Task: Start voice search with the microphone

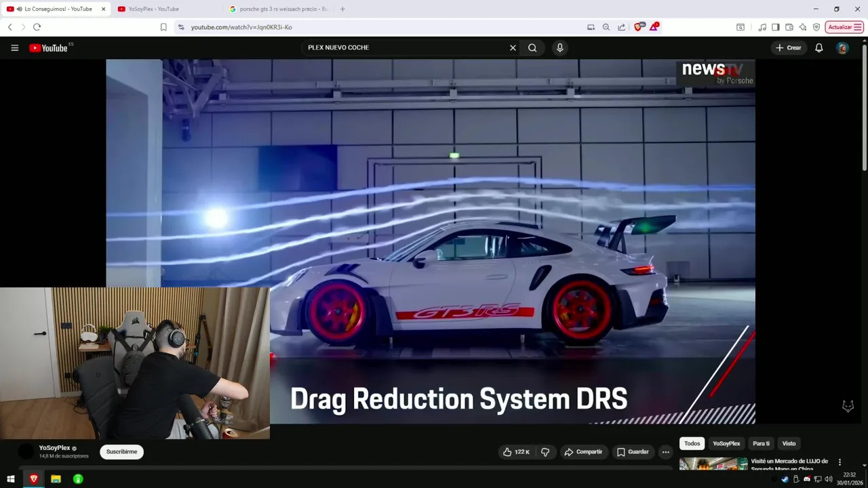Action: coord(559,48)
